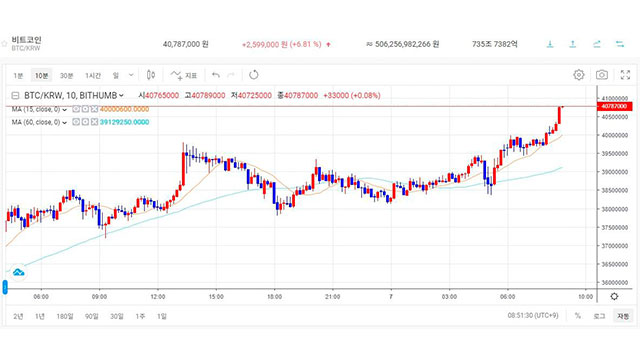Switch to the 30분 interval tab
This screenshot has width=640, height=360.
click(67, 76)
